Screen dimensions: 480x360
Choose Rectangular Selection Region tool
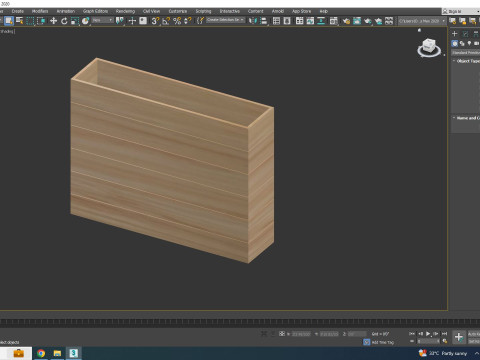click(x=30, y=21)
